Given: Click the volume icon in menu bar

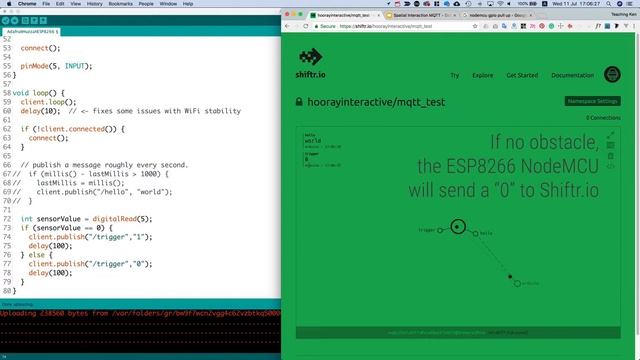Looking at the screenshot, I should click(509, 4).
